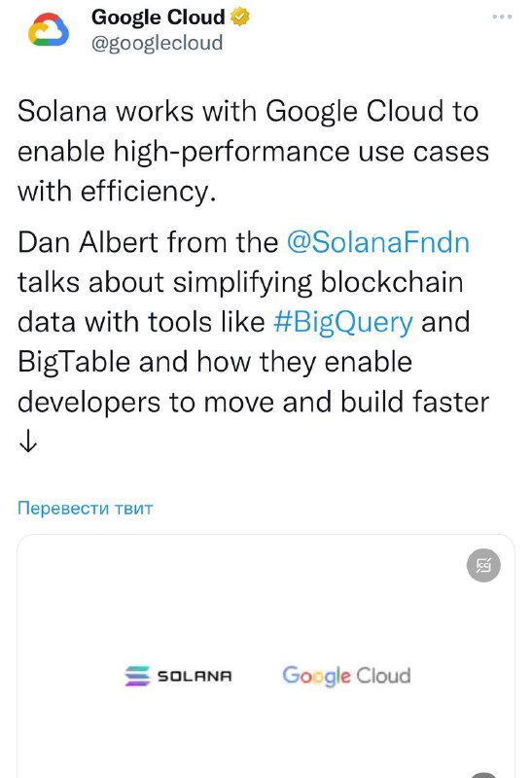This screenshot has height=778, width=532.
Task: Toggle the captions button on the video
Action: tap(483, 565)
